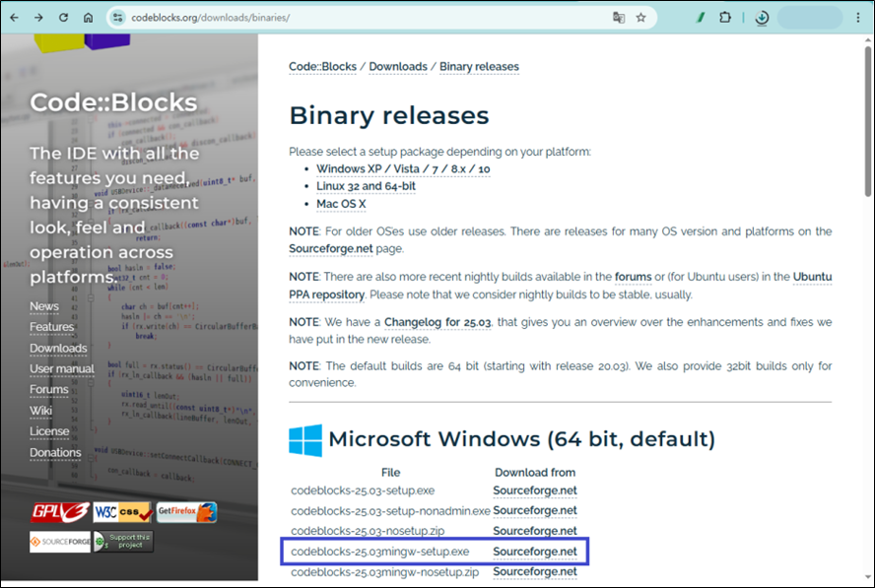Jump to Mac OS X section
875x588 pixels.
point(341,204)
